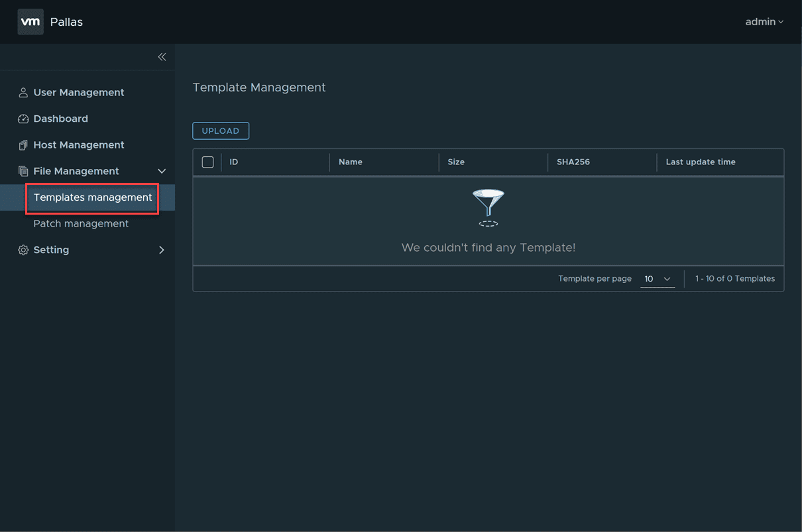Expand the Setting submenu arrow
This screenshot has height=532, width=802.
tap(162, 250)
